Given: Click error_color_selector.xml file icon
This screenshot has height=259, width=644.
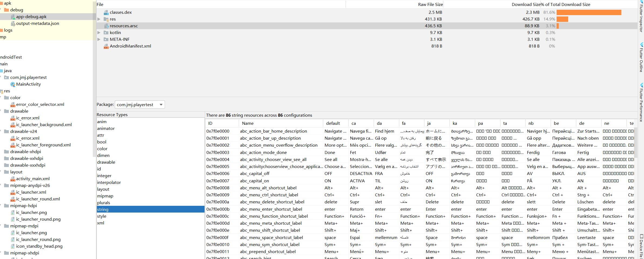Looking at the screenshot, I should (13, 105).
